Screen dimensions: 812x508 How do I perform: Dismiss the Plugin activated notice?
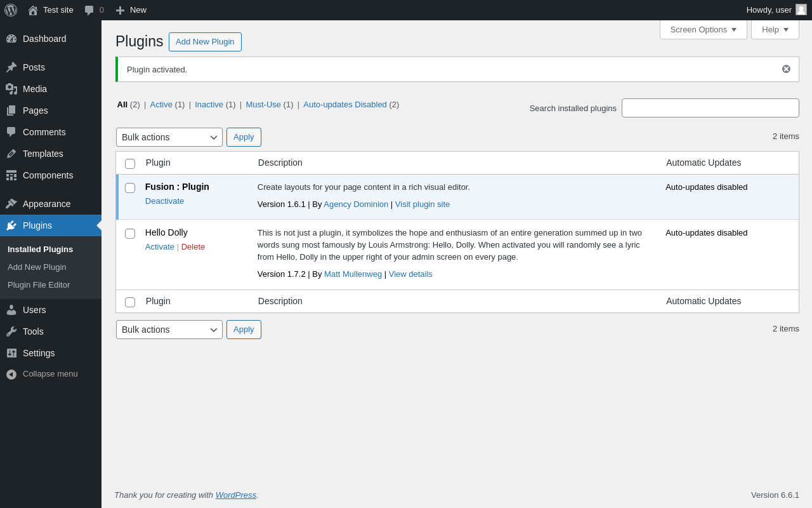(x=786, y=69)
